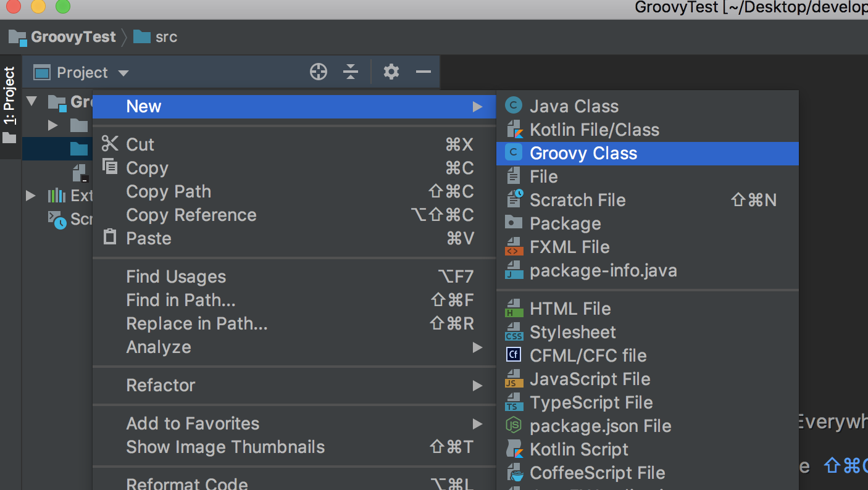Image resolution: width=868 pixels, height=490 pixels.
Task: Expand the Refactor submenu
Action: tap(294, 385)
